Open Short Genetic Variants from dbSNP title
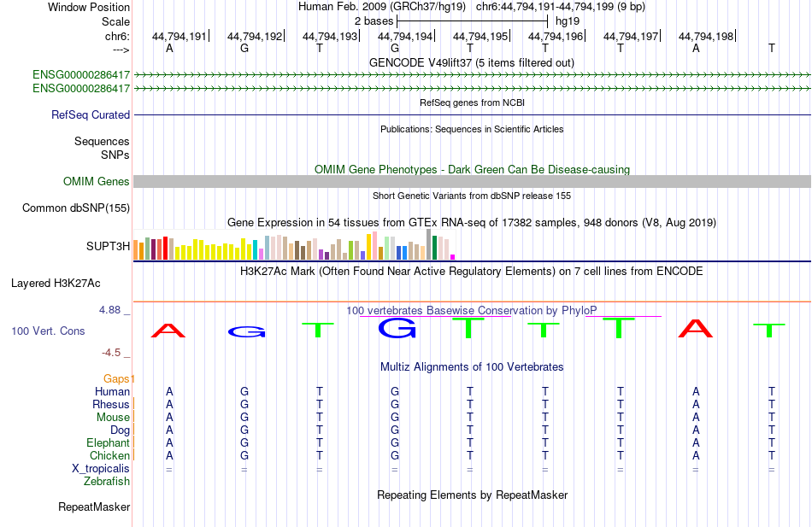The width and height of the screenshot is (812, 527). pyautogui.click(x=472, y=196)
